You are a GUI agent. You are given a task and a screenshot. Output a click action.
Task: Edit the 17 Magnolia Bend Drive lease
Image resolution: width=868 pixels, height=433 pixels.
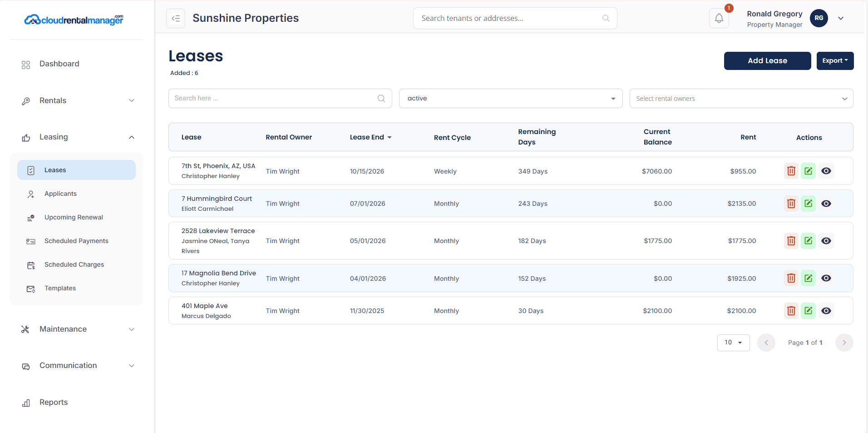pyautogui.click(x=808, y=278)
